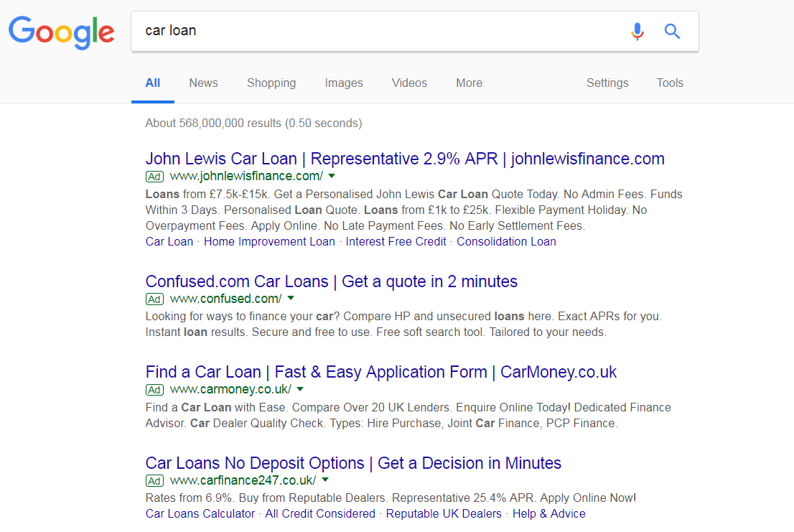Viewport: 794px width, 532px height.
Task: Select the All results tab
Action: [x=152, y=83]
